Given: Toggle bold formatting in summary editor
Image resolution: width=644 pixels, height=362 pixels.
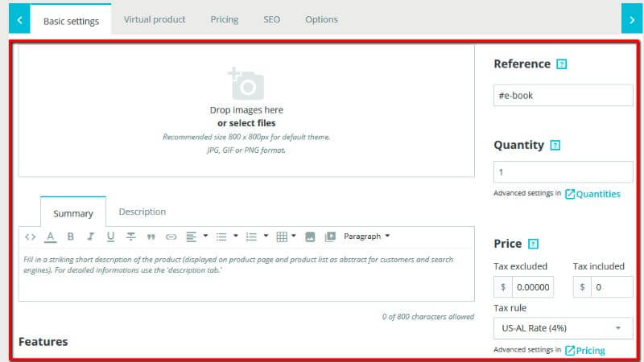Looking at the screenshot, I should pyautogui.click(x=70, y=237).
